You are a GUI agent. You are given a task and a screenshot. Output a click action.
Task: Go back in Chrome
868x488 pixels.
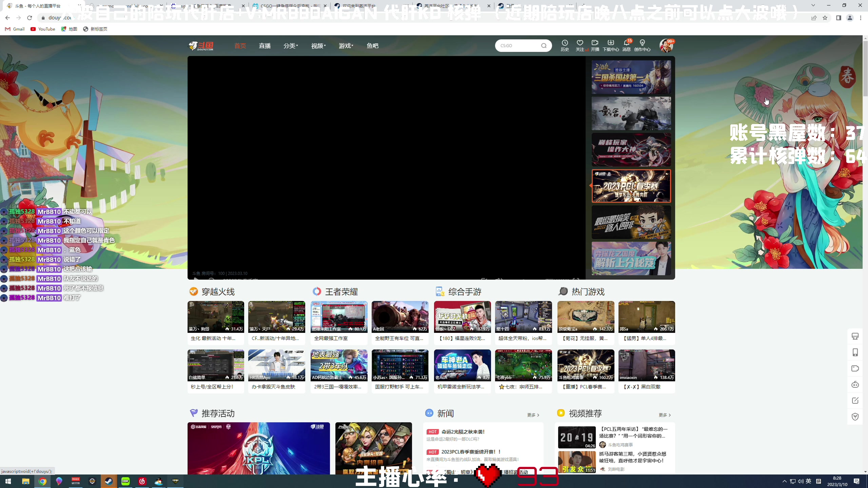tap(7, 18)
